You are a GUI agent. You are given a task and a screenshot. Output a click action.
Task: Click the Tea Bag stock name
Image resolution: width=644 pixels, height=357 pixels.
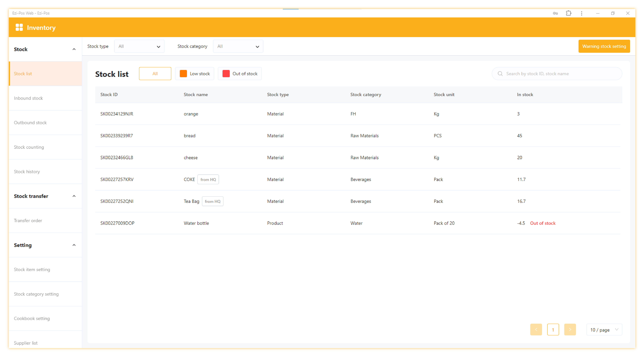click(192, 201)
